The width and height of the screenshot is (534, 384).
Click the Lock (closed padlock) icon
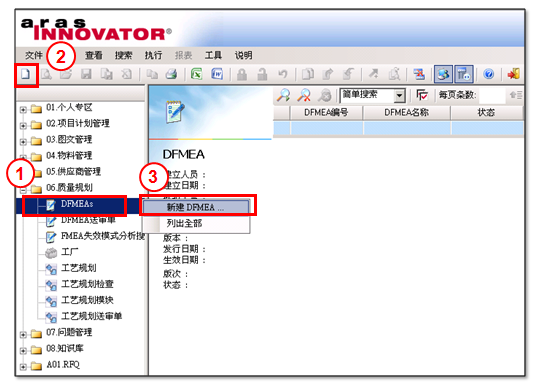pyautogui.click(x=242, y=74)
